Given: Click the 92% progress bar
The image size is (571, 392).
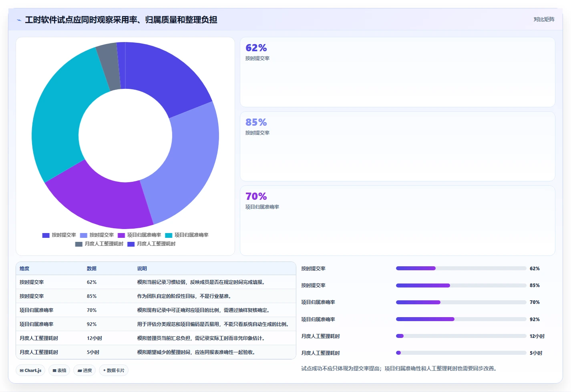Looking at the screenshot, I should point(461,319).
